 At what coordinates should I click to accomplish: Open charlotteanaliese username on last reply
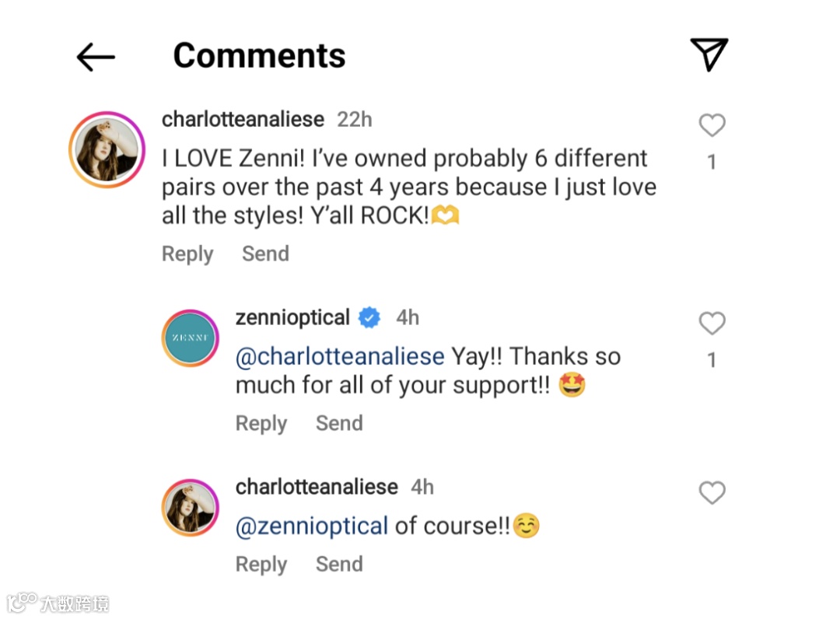317,488
